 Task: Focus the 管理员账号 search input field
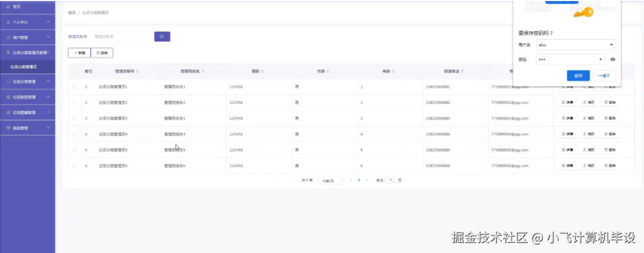pyautogui.click(x=121, y=37)
